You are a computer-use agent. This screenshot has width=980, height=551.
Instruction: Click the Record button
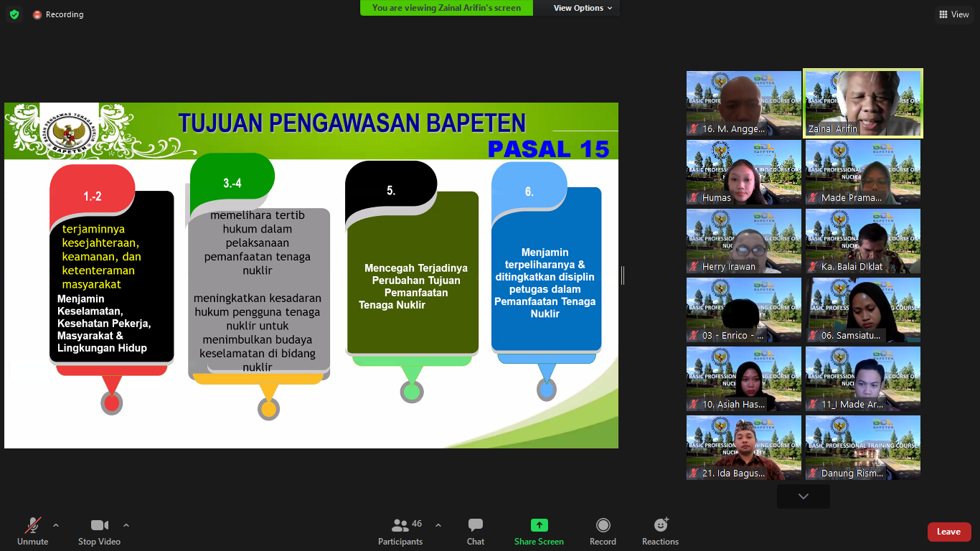coord(603,532)
